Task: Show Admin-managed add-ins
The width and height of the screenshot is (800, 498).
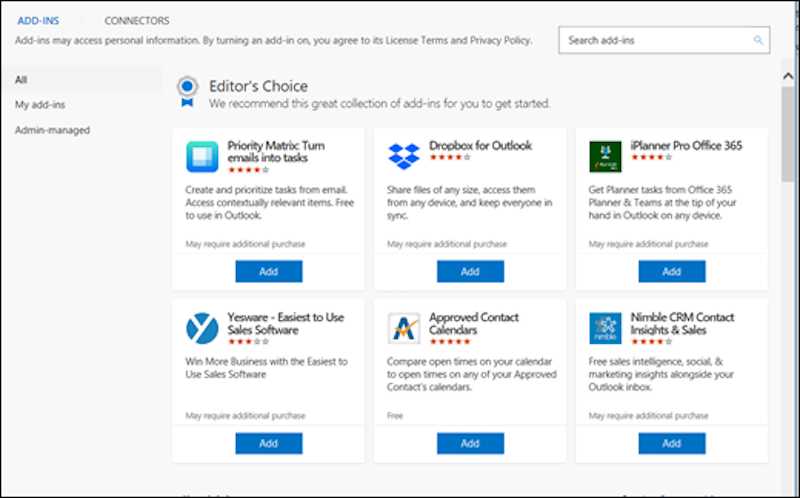Action: point(52,130)
